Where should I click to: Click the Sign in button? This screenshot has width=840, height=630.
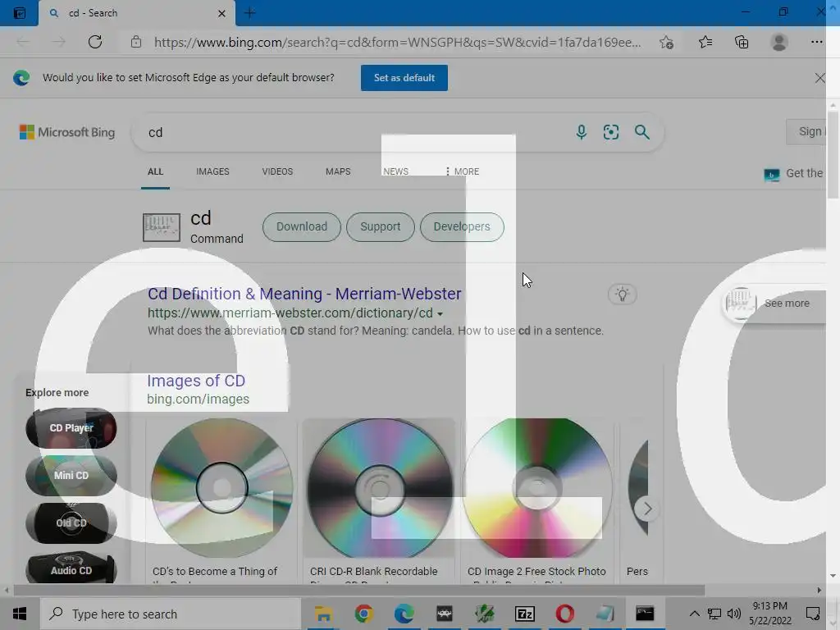coord(807,132)
